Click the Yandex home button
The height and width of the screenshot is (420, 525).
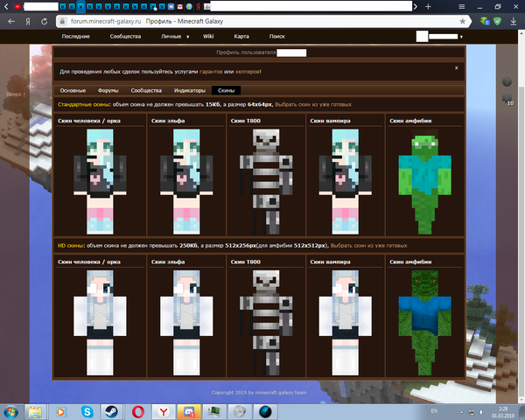point(28,21)
